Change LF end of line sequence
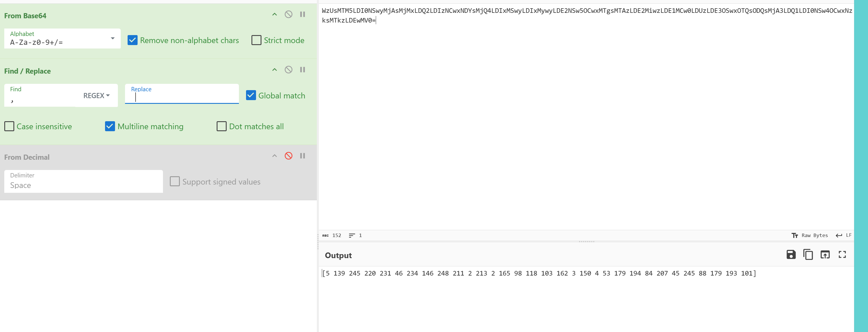Image resolution: width=868 pixels, height=332 pixels. pos(843,235)
